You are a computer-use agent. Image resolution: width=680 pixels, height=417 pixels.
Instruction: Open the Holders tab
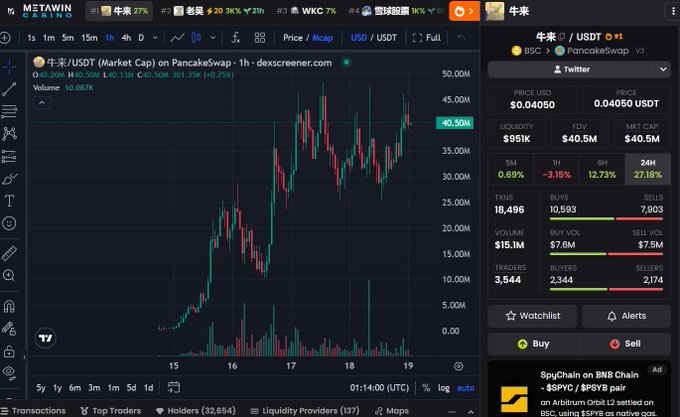click(x=196, y=410)
